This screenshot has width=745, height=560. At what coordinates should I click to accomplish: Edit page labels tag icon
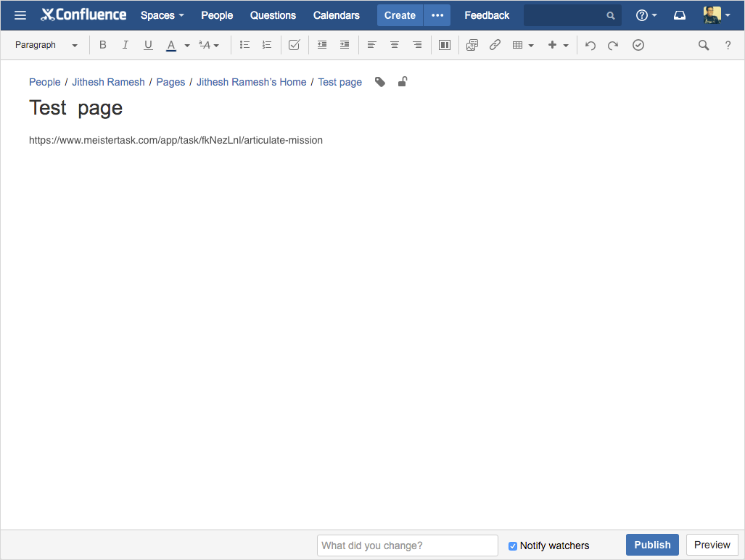[x=380, y=82]
